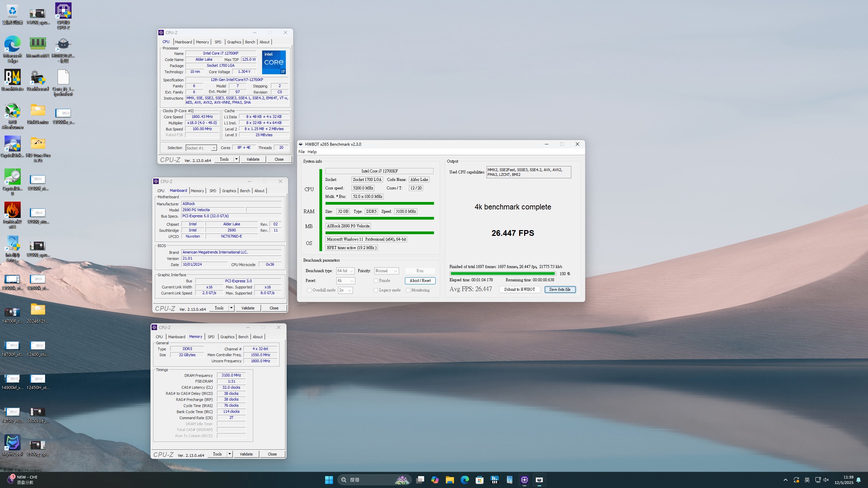
Task: Click the Close button in CPU-Z Mainboard window
Action: click(274, 308)
